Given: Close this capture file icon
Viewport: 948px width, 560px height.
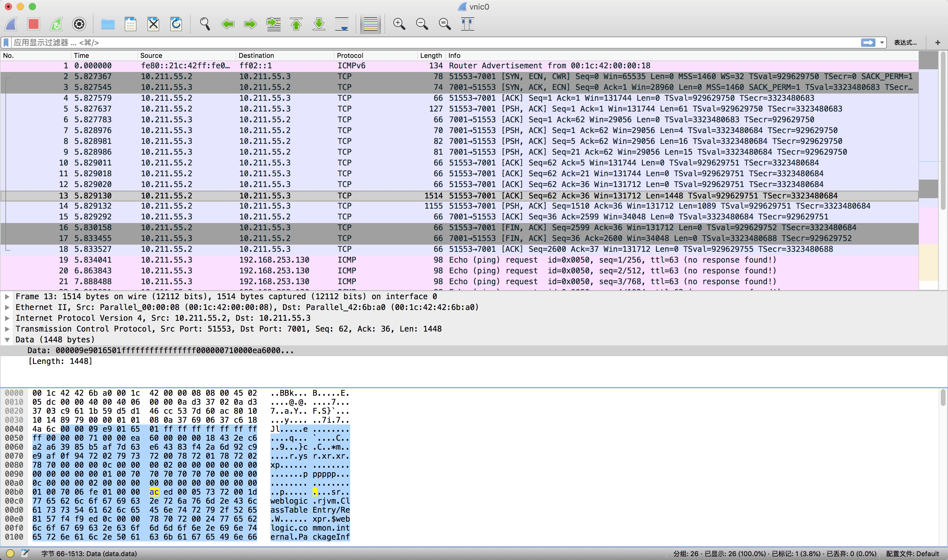Looking at the screenshot, I should (x=153, y=24).
